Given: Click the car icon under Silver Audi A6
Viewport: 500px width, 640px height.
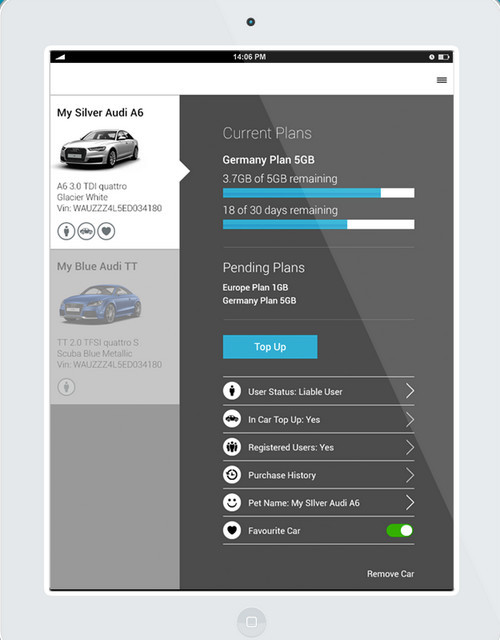Looking at the screenshot, I should coord(86,231).
